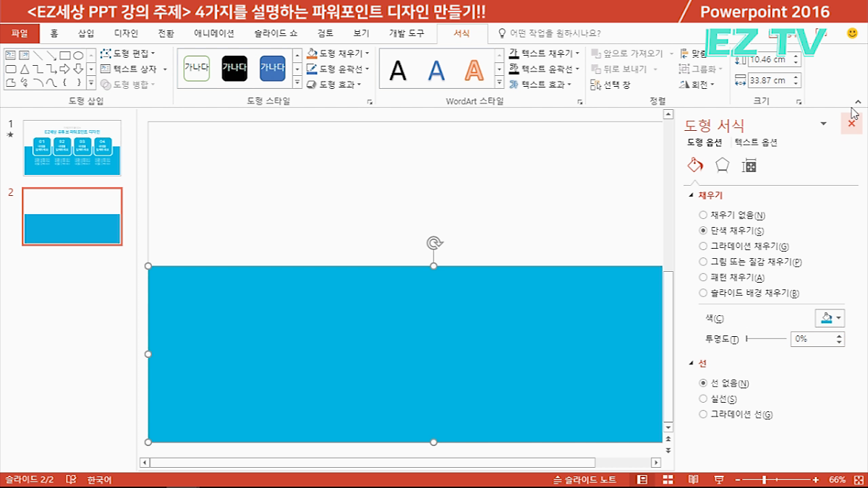Select the oval shape in shape gallery
Viewport: 868px width, 488px height.
tap(78, 55)
